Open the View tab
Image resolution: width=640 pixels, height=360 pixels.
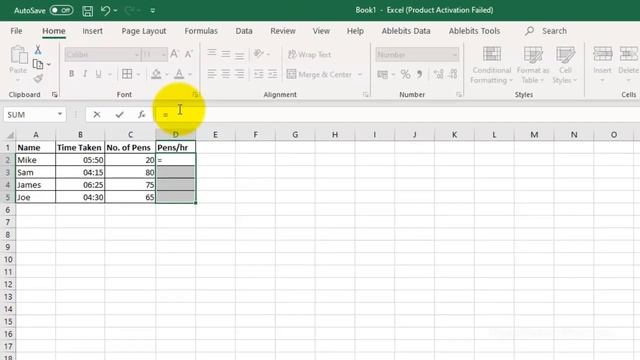point(321,31)
